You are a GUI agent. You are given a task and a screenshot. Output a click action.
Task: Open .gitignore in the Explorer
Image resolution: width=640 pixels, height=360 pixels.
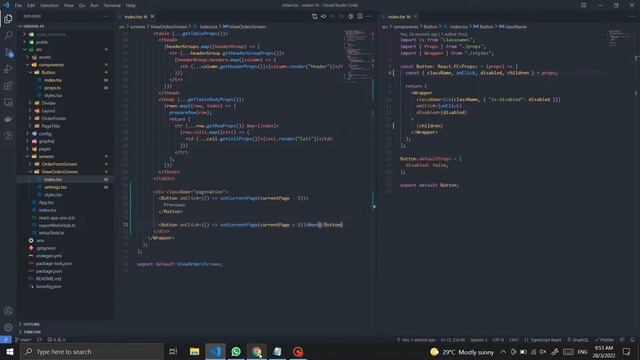point(45,248)
